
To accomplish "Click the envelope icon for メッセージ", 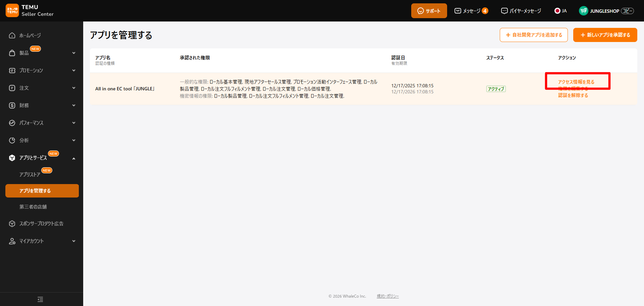I will [x=458, y=11].
